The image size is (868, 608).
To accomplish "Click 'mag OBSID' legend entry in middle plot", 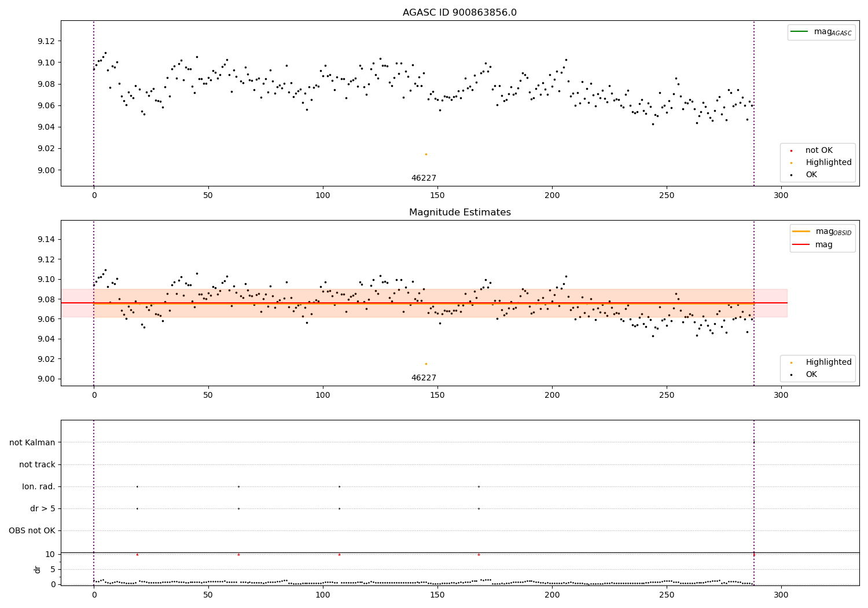I will (822, 232).
